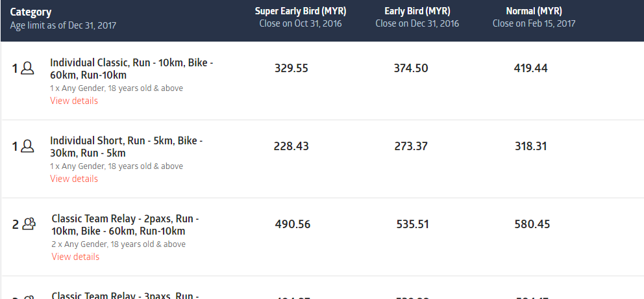Open View details for Individual Short
The height and width of the screenshot is (299, 644).
pyautogui.click(x=74, y=179)
